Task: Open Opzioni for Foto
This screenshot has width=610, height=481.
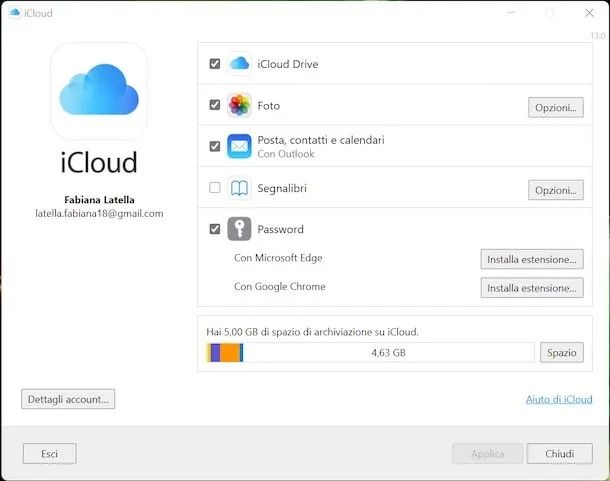Action: pos(556,107)
